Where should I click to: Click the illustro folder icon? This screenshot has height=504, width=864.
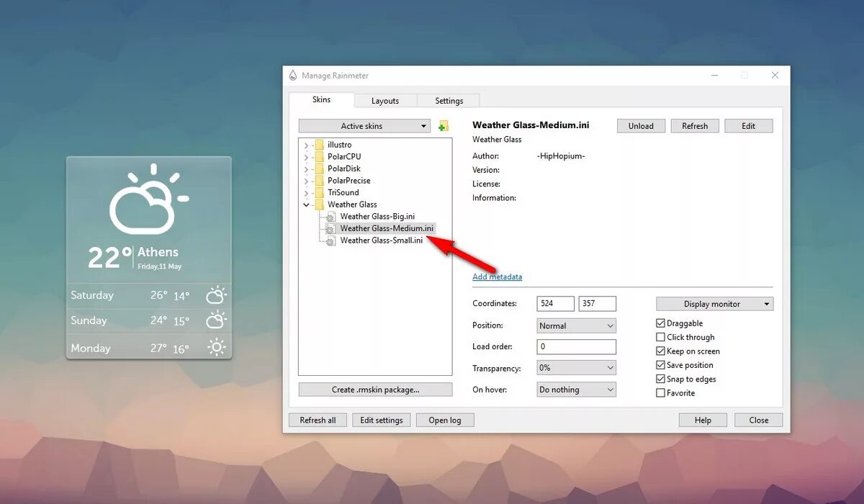click(320, 145)
